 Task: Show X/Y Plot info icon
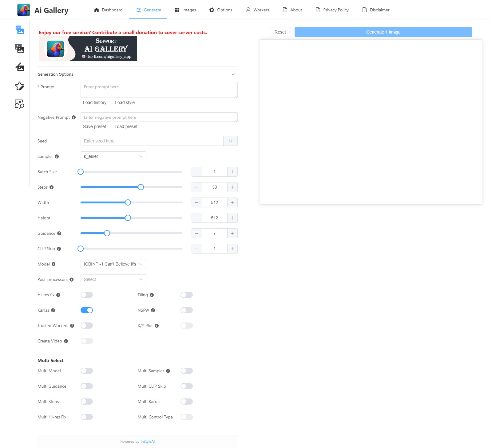tap(157, 326)
